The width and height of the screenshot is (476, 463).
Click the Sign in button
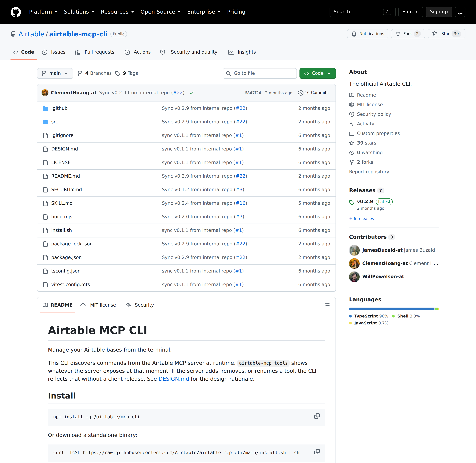click(410, 12)
